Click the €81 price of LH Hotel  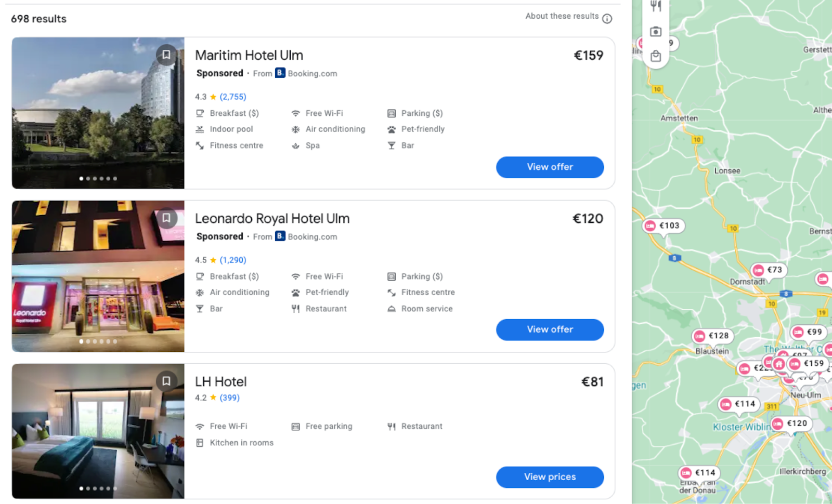[592, 382]
